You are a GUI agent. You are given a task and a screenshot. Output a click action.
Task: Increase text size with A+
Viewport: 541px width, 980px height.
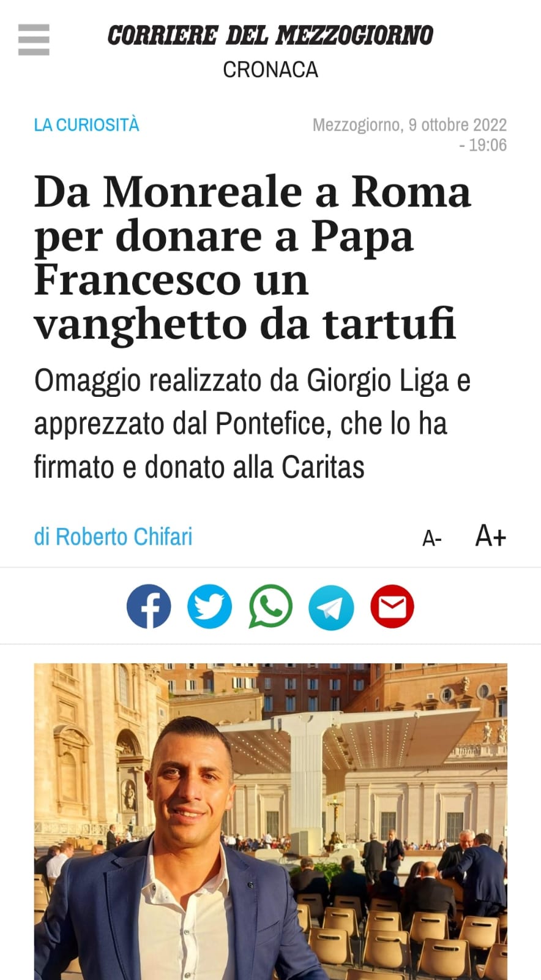pyautogui.click(x=491, y=536)
